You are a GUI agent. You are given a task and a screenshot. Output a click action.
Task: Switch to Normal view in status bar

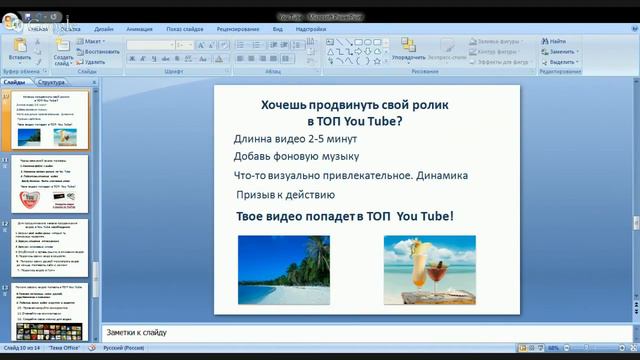point(522,348)
